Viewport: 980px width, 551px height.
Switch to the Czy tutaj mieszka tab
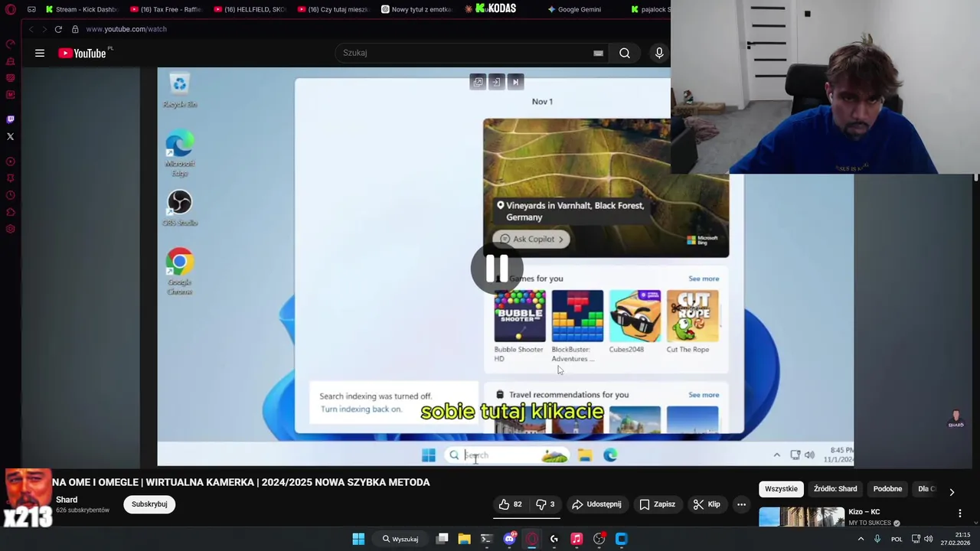[333, 9]
